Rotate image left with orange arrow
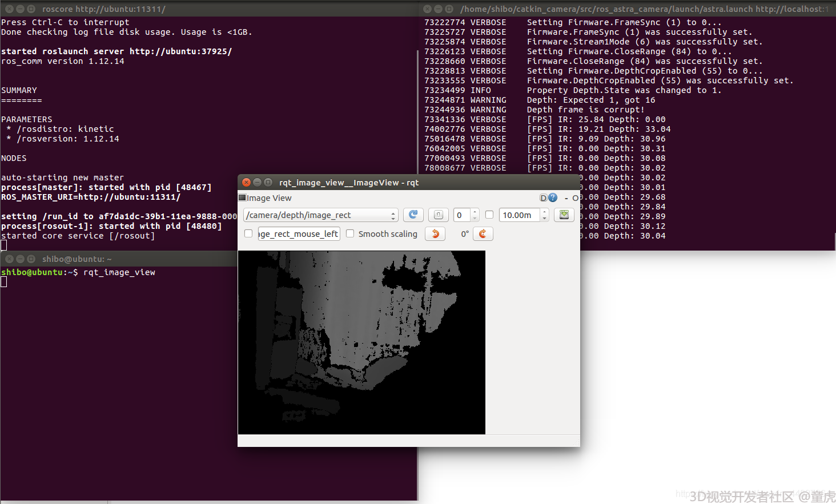This screenshot has width=836, height=504. tap(435, 233)
